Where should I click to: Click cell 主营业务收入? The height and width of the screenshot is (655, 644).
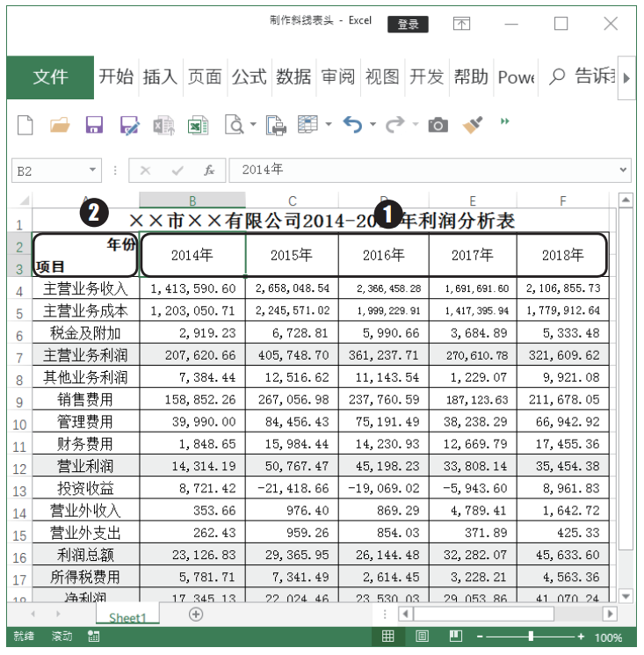click(x=85, y=288)
